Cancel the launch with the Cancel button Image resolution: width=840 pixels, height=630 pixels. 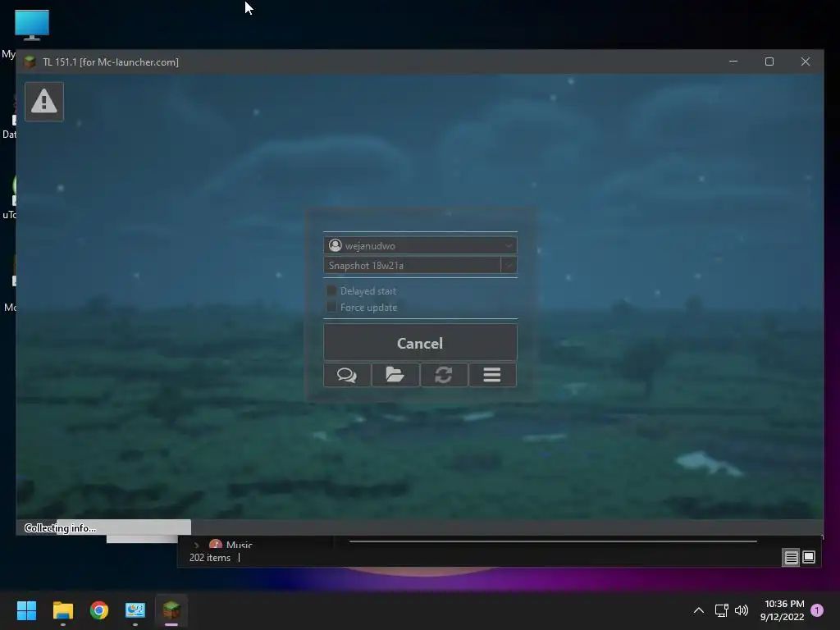(x=420, y=343)
